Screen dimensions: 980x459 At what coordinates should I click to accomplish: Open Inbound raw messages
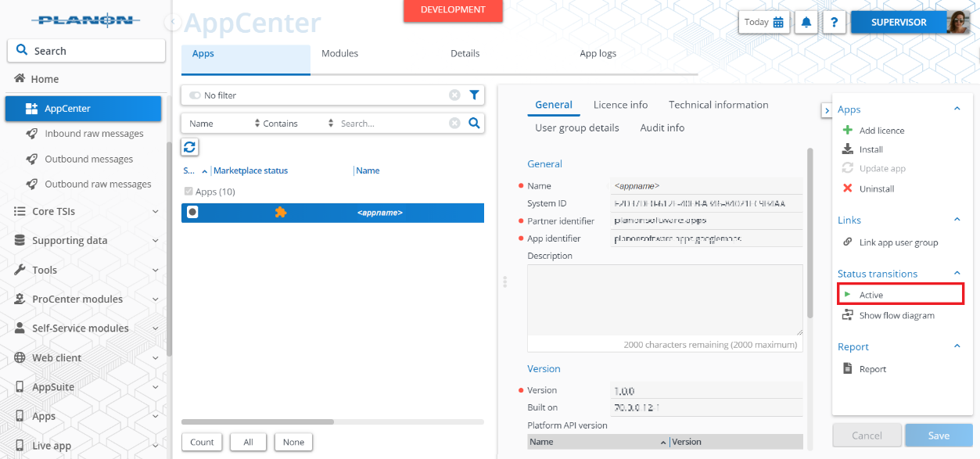pyautogui.click(x=94, y=134)
